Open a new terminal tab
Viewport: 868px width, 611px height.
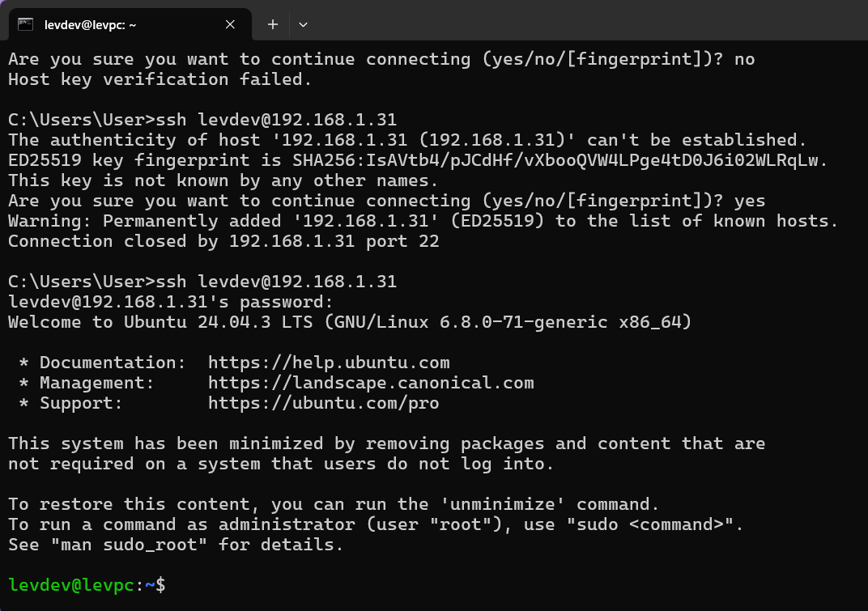273,24
